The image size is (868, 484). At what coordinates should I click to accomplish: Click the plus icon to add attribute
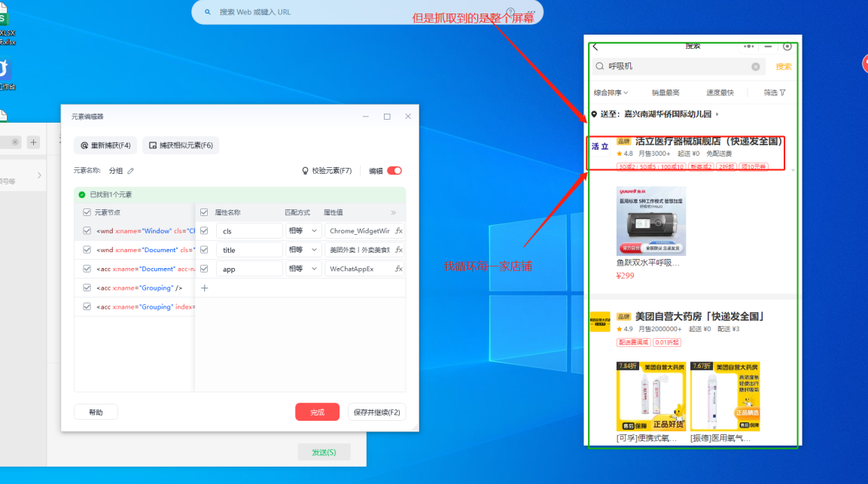[204, 288]
